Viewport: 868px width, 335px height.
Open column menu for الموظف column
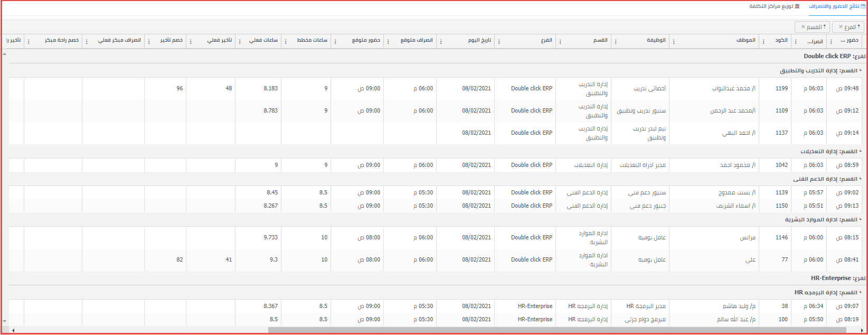pyautogui.click(x=674, y=41)
